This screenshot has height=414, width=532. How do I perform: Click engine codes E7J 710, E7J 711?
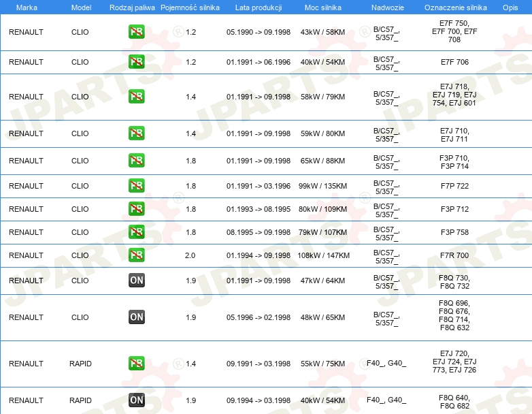click(454, 136)
